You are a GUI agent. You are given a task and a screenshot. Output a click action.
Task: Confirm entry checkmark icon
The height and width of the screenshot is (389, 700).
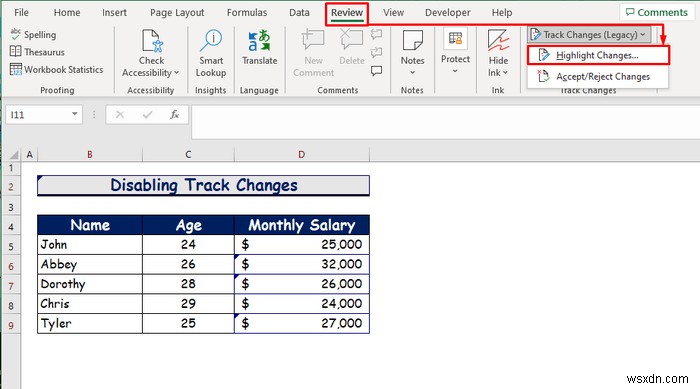147,115
